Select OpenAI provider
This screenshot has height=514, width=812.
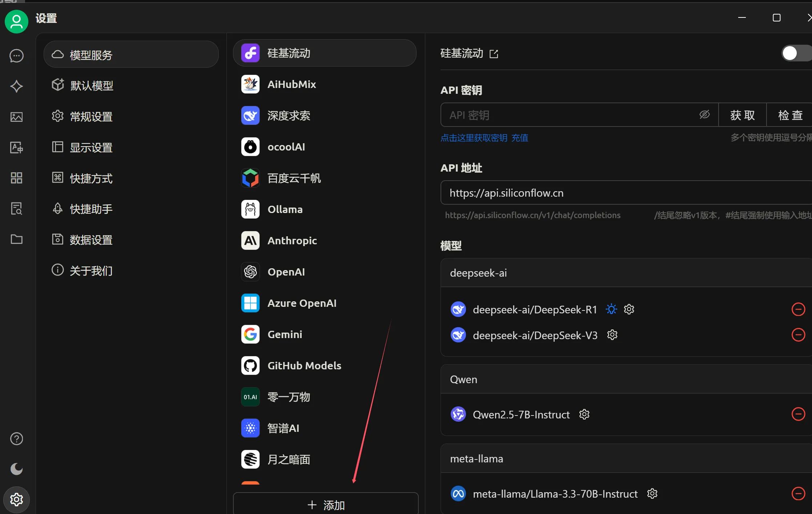point(325,272)
